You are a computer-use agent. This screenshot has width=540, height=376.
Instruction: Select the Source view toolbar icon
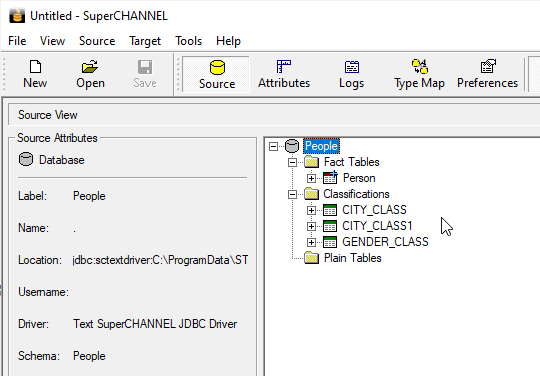[217, 67]
